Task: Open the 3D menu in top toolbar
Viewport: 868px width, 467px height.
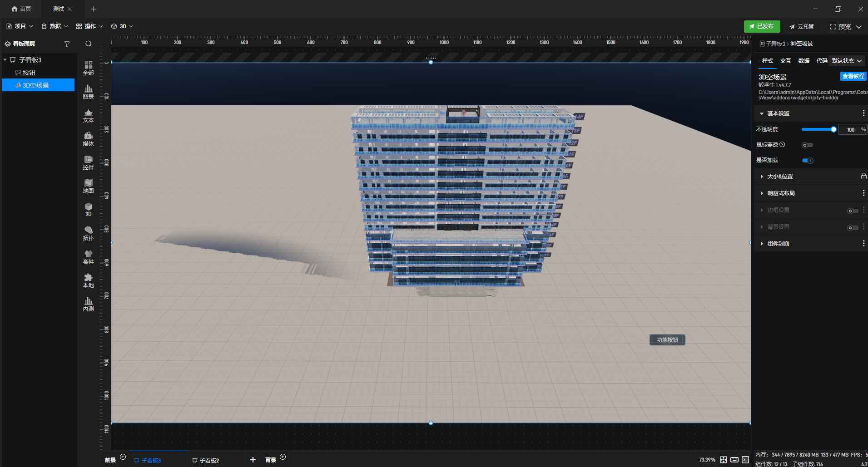Action: 122,26
